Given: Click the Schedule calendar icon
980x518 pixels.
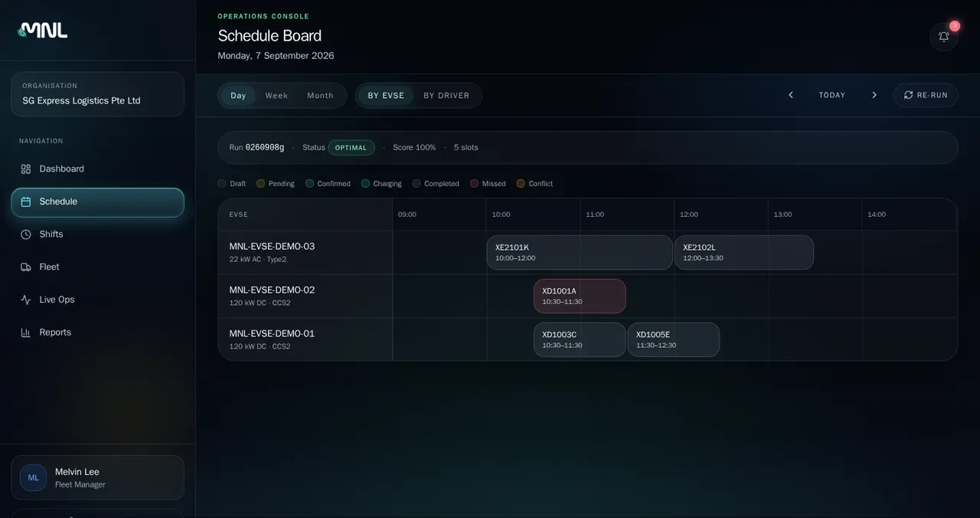Looking at the screenshot, I should pyautogui.click(x=26, y=202).
